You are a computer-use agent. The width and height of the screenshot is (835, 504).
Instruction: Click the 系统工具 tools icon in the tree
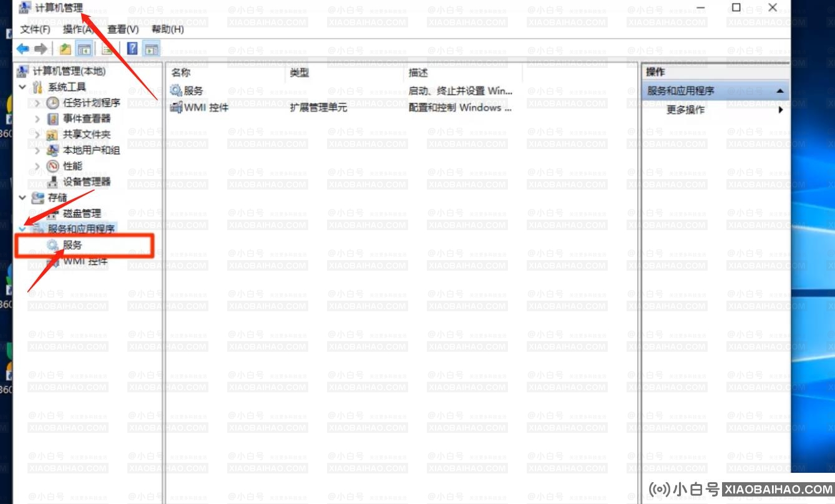click(x=38, y=87)
